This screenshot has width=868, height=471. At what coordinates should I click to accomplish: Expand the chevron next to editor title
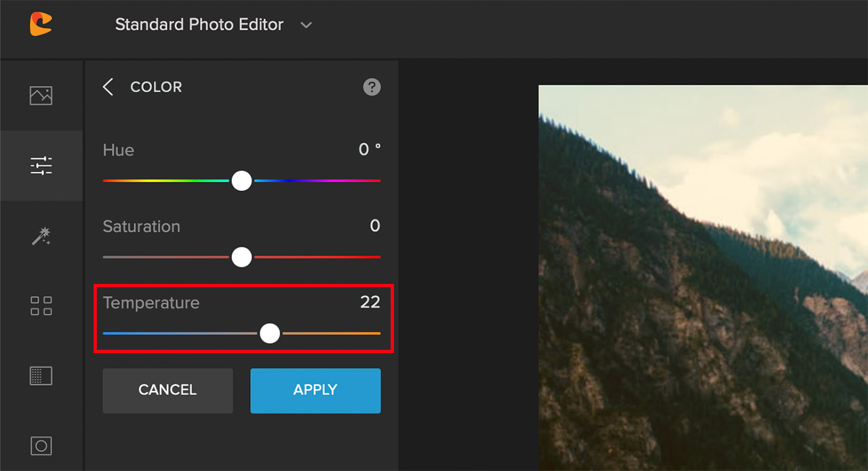[x=305, y=24]
